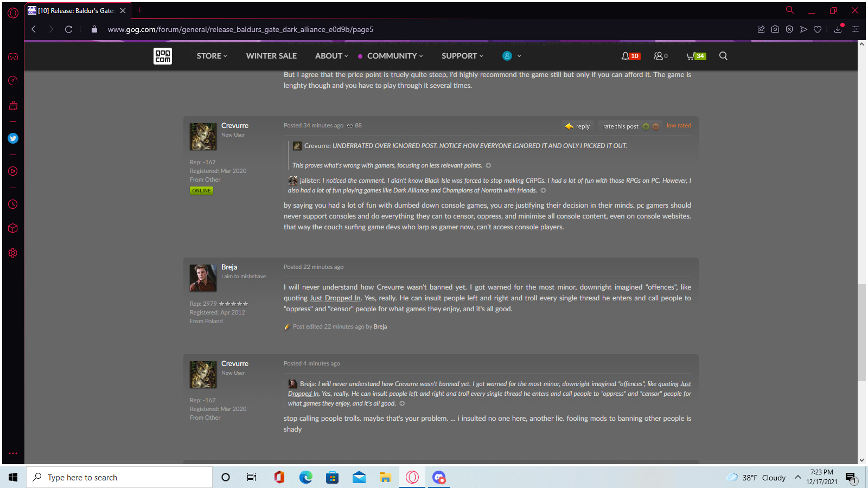Click the scrollbar up arrow
Viewport: 868px width, 488px height.
(861, 44)
